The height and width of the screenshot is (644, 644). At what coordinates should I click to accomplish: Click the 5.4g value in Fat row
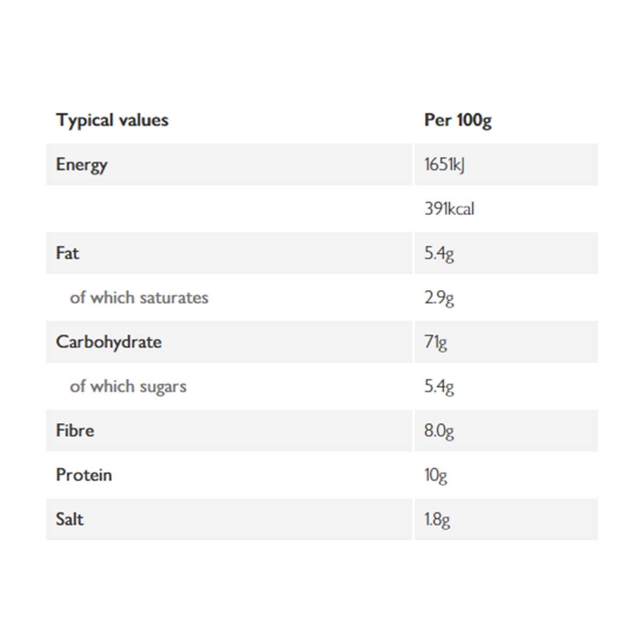click(439, 253)
